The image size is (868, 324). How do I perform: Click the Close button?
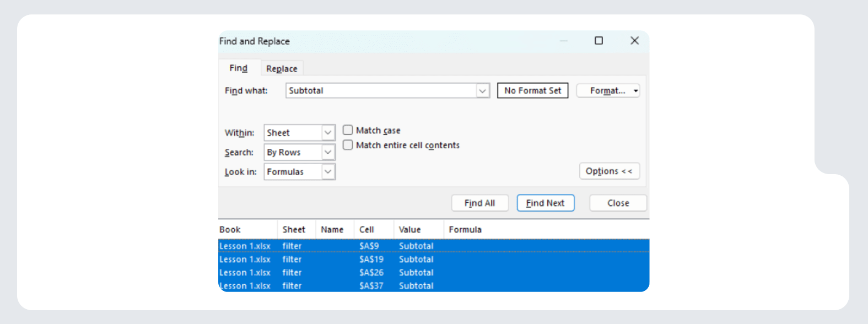618,203
